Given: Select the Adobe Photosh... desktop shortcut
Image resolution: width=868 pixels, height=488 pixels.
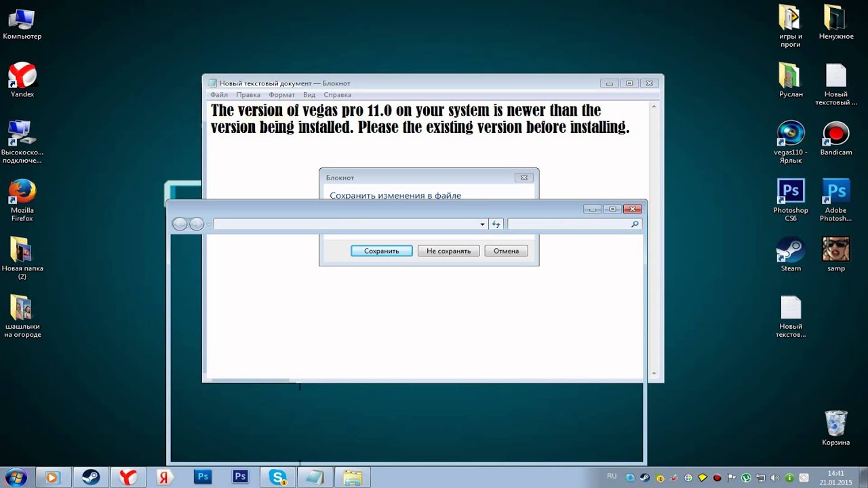Looking at the screenshot, I should pyautogui.click(x=836, y=200).
